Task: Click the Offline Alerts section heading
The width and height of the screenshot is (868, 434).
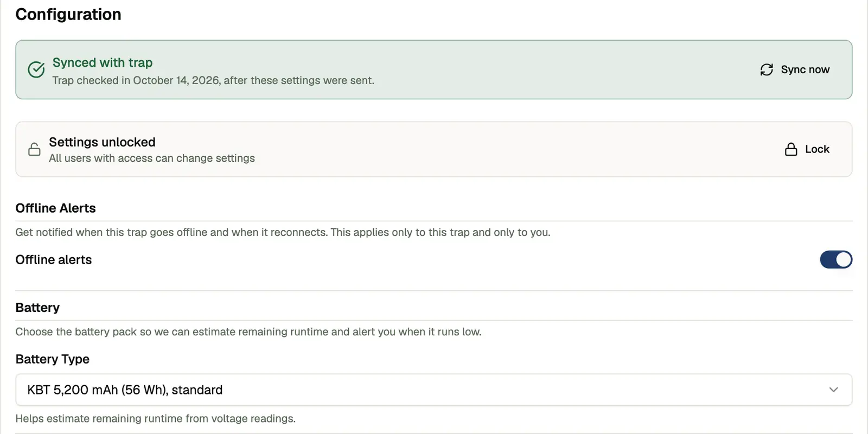Action: tap(55, 208)
